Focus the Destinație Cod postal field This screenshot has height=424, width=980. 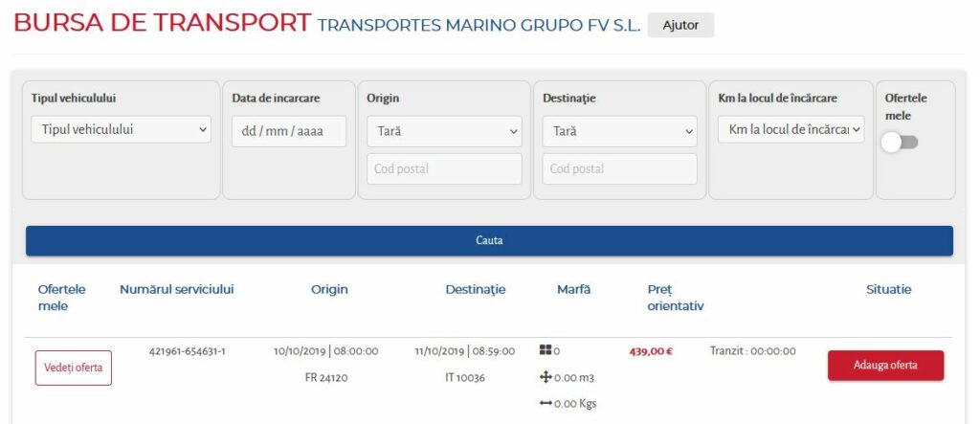[620, 168]
